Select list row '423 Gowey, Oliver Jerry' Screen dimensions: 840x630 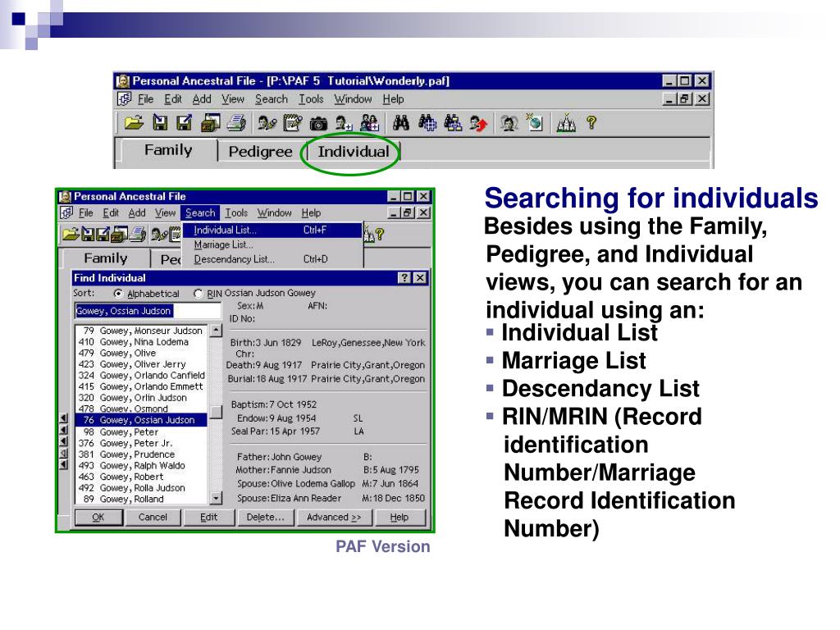(141, 364)
